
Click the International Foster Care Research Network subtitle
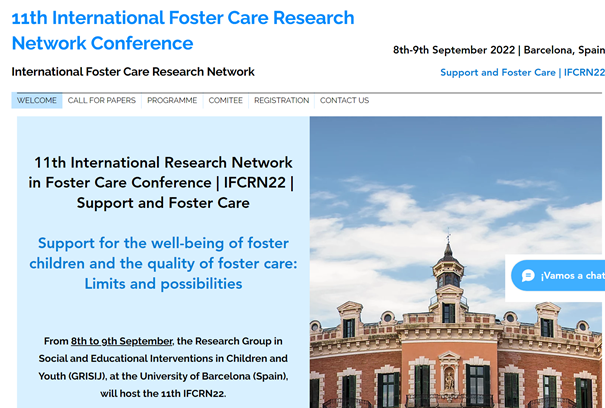pos(133,72)
